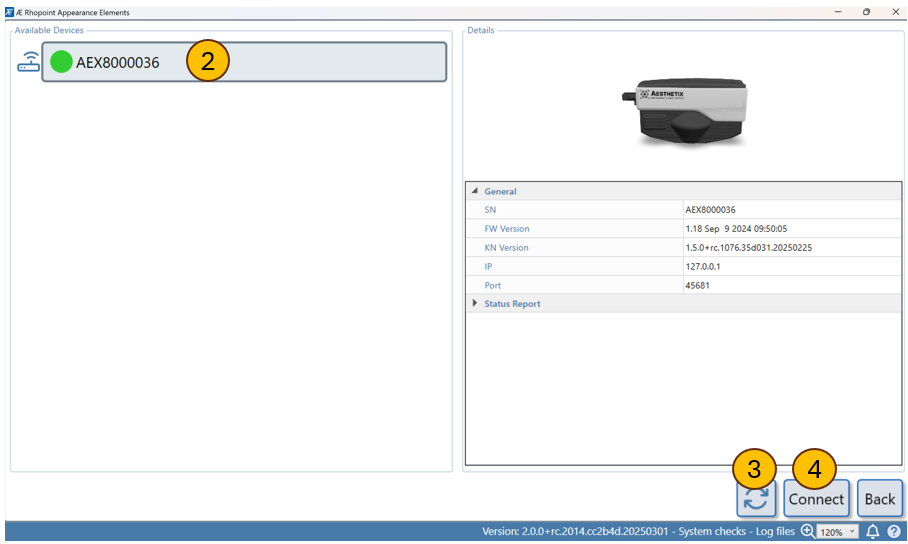Select the IP value 127.0.0.1
This screenshot has height=544, width=908.
click(x=705, y=267)
